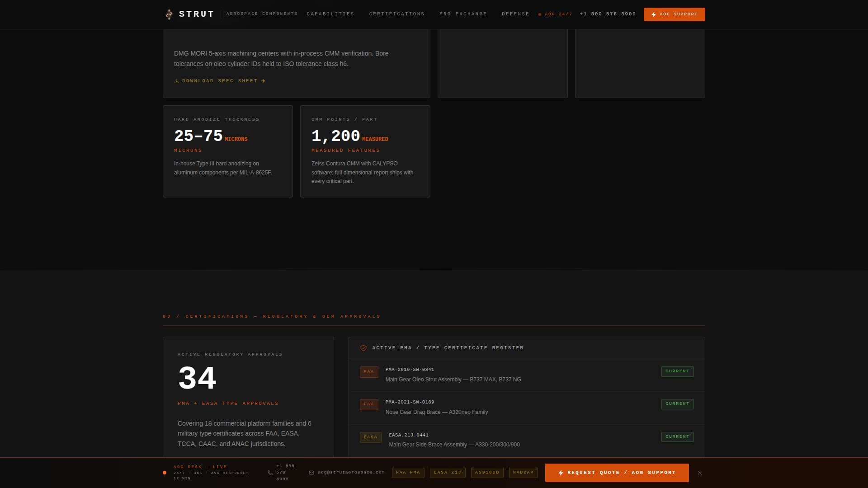Click the live status dot next to AOG DESK
This screenshot has width=868, height=488.
click(x=164, y=473)
